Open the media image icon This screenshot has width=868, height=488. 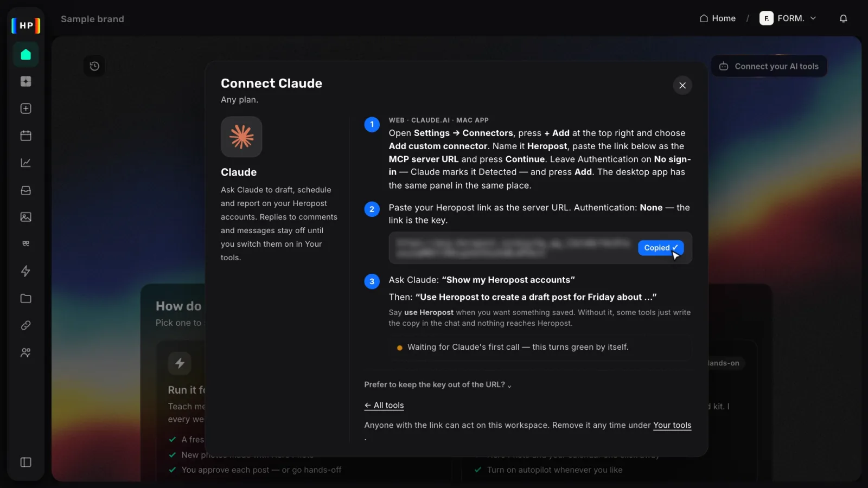click(25, 217)
